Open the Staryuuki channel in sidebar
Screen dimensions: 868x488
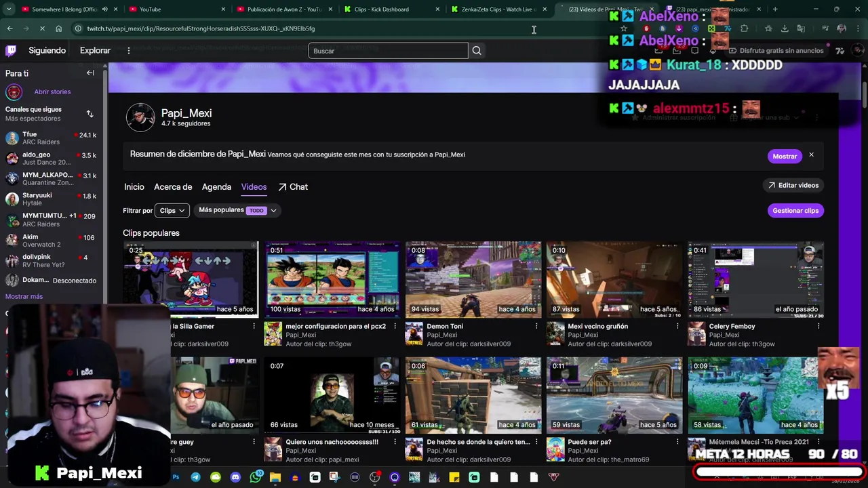[x=52, y=199]
